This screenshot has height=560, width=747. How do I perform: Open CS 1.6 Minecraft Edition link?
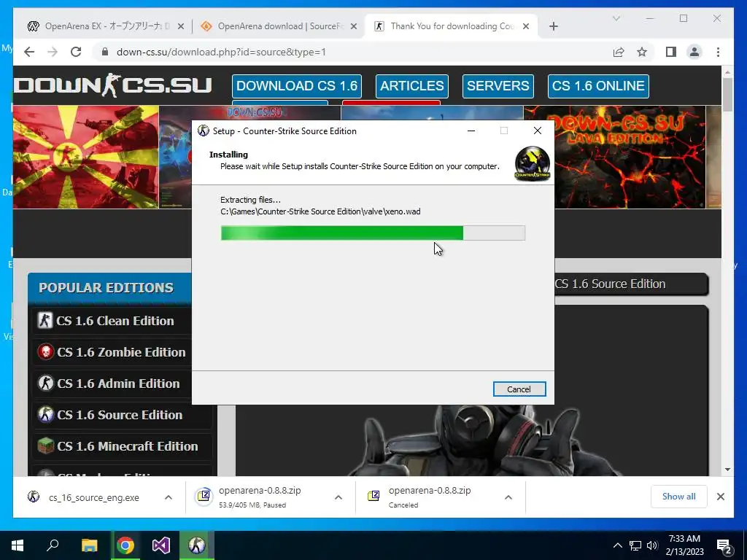127,447
